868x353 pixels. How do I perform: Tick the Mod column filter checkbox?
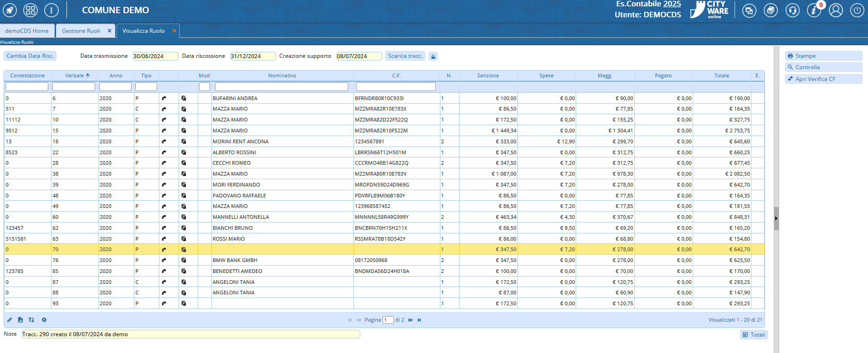(x=204, y=86)
